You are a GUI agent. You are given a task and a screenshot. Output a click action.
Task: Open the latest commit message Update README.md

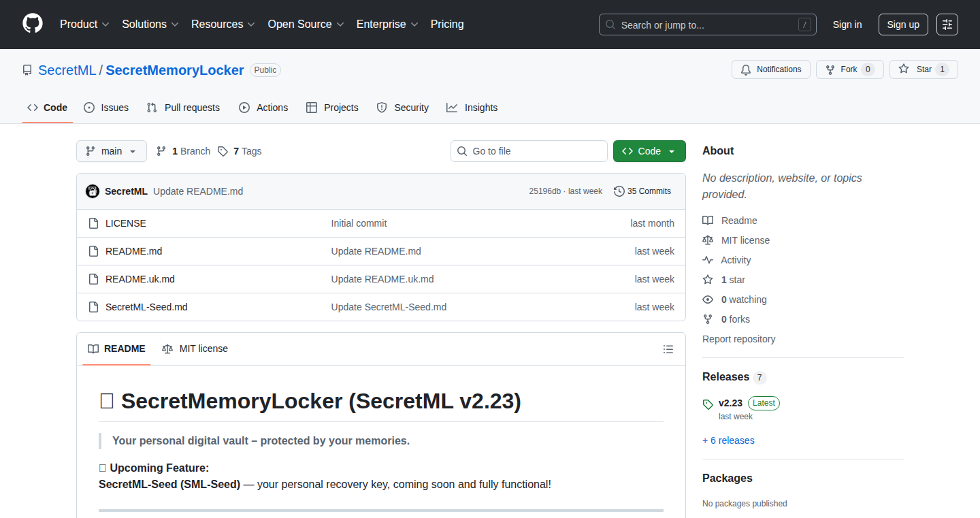pos(198,191)
